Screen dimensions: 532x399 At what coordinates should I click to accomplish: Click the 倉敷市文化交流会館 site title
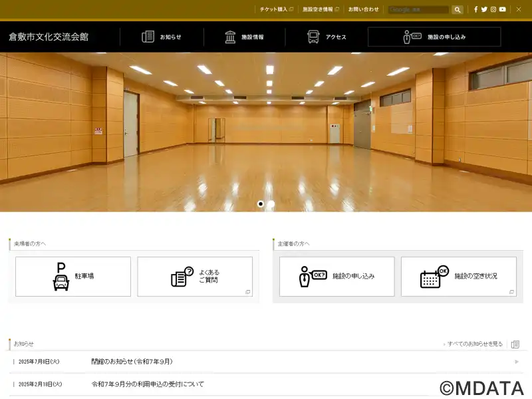point(49,37)
